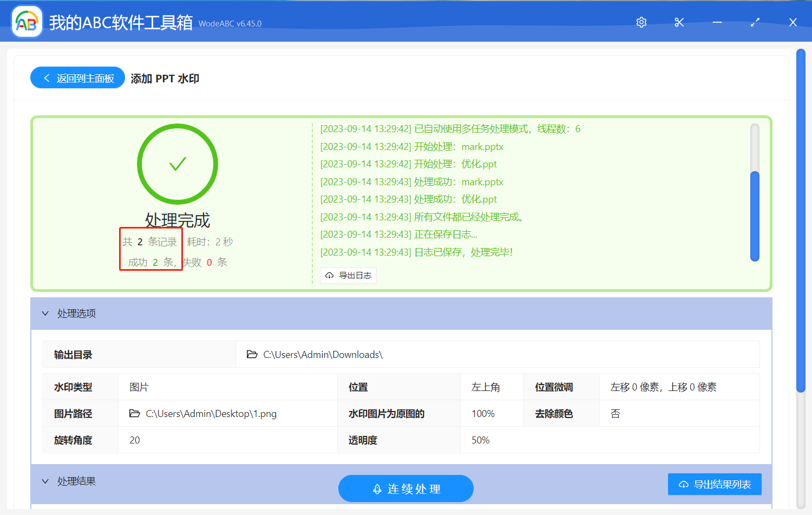Open folder icon beside watermark image path
812x515 pixels.
tap(135, 413)
